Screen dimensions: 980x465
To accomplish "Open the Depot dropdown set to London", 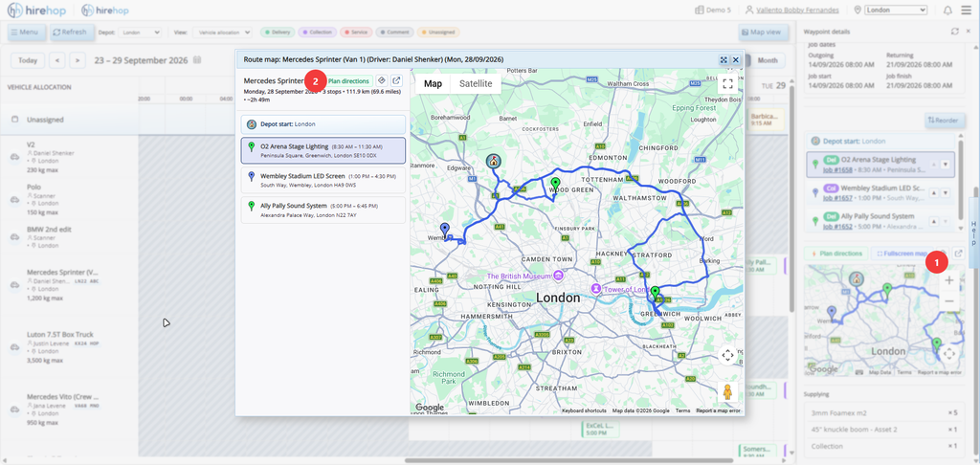I will point(140,32).
